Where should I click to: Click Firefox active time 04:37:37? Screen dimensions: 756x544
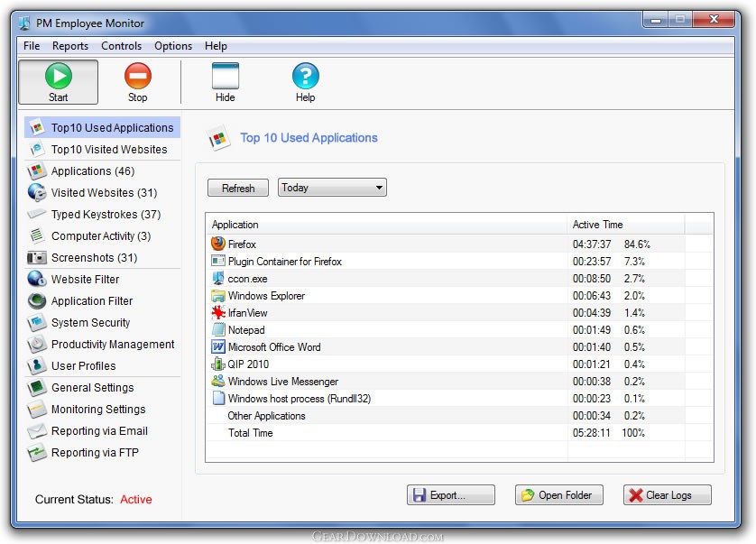coord(592,244)
